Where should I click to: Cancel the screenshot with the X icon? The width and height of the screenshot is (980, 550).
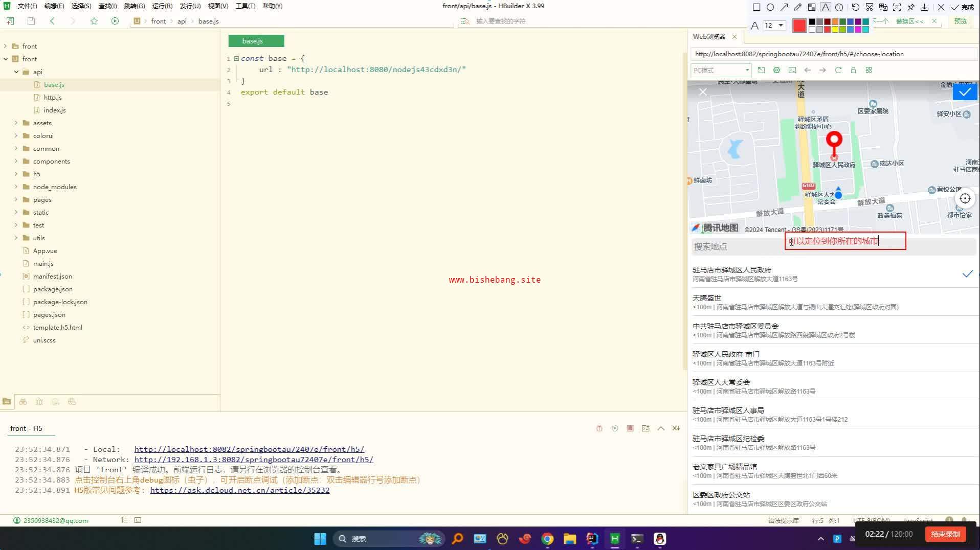click(x=941, y=7)
